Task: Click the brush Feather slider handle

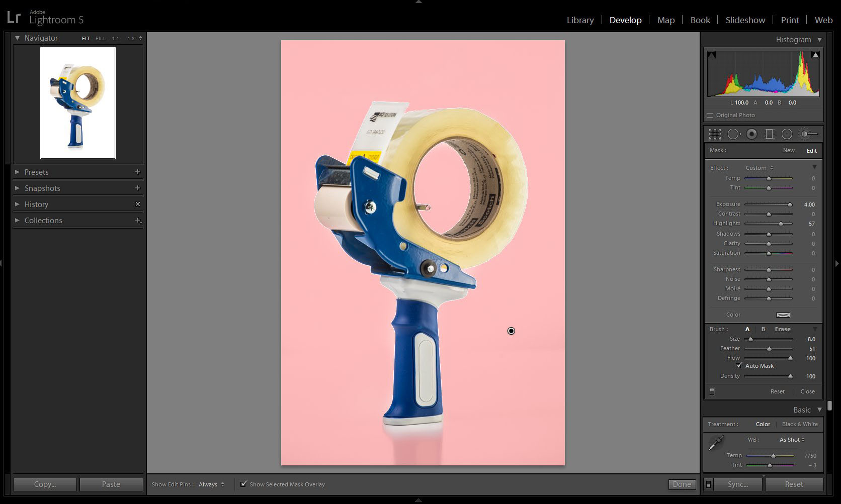Action: point(769,349)
